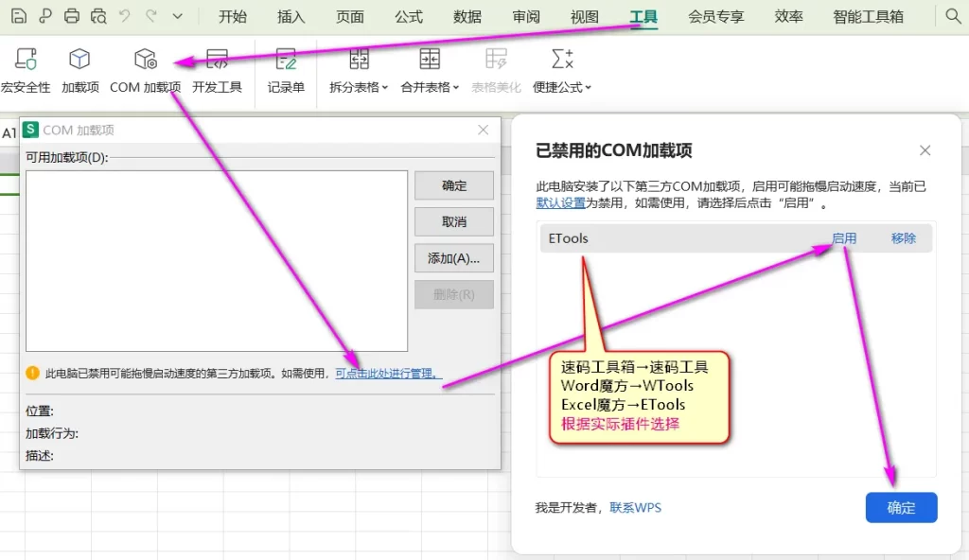The height and width of the screenshot is (560, 969).
Task: Open the 智能工具箱 ribbon tab
Action: [868, 17]
